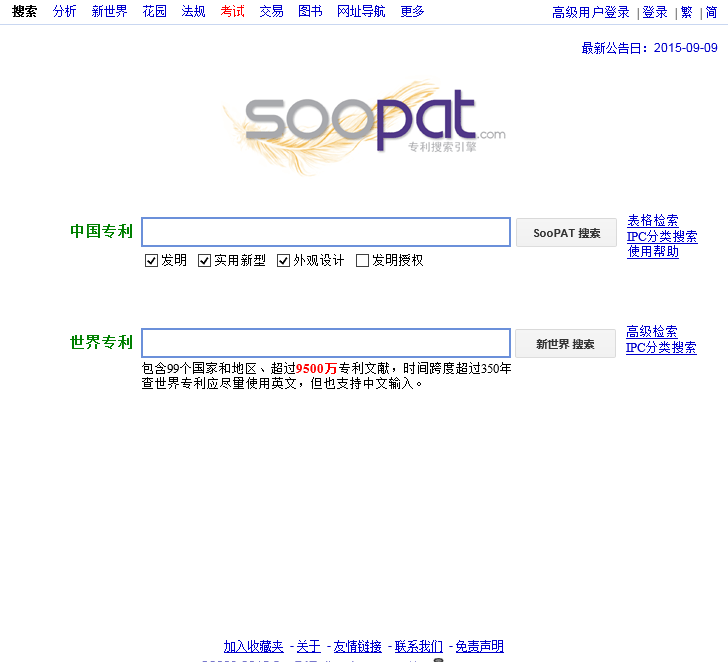Screen dimensions: 728x662
Task: Click the green 中国专利 label
Action: click(101, 231)
